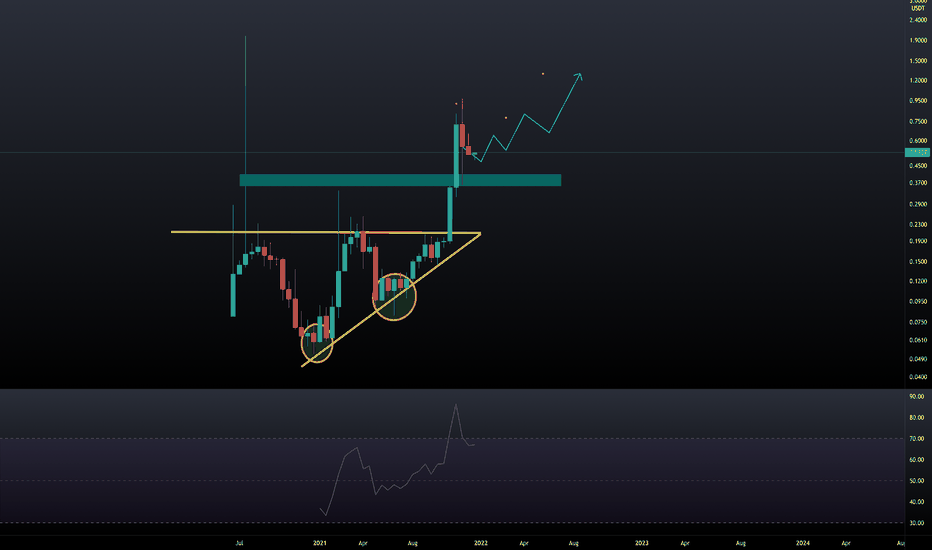Select the 60.00 RSI scale label

[x=917, y=460]
